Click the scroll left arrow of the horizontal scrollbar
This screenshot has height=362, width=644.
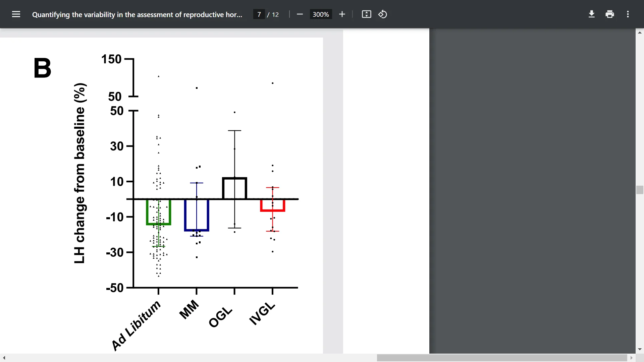pos(4,358)
